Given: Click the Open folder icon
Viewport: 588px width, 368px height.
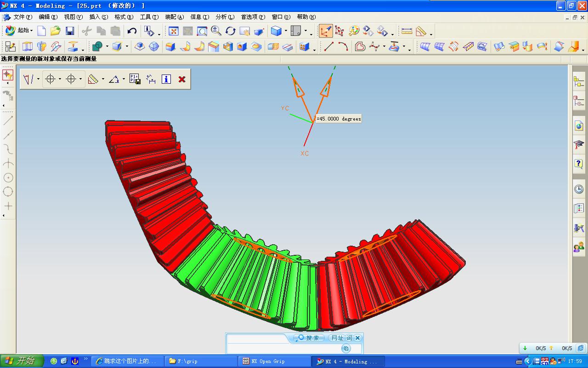Looking at the screenshot, I should coord(56,31).
